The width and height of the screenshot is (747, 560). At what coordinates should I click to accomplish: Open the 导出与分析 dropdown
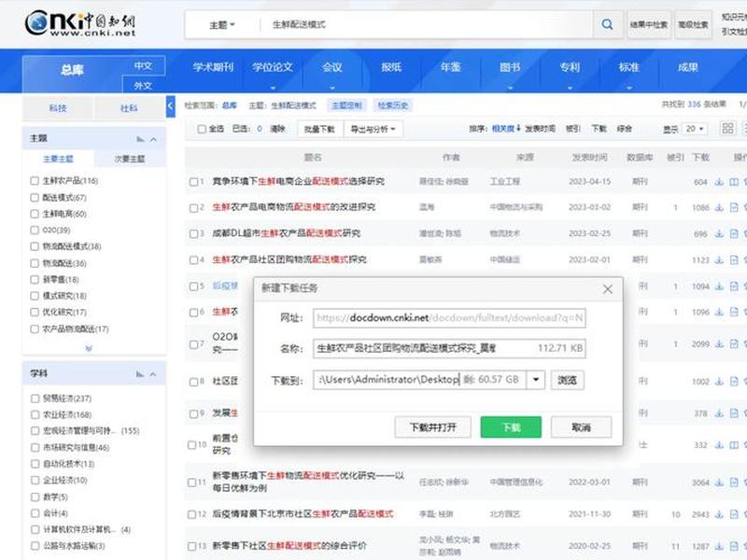373,129
